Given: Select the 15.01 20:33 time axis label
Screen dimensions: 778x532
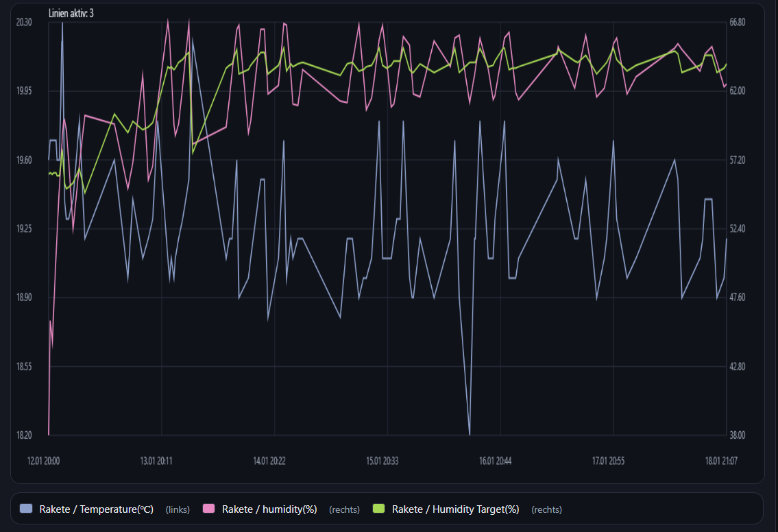Looking at the screenshot, I should coord(382,461).
